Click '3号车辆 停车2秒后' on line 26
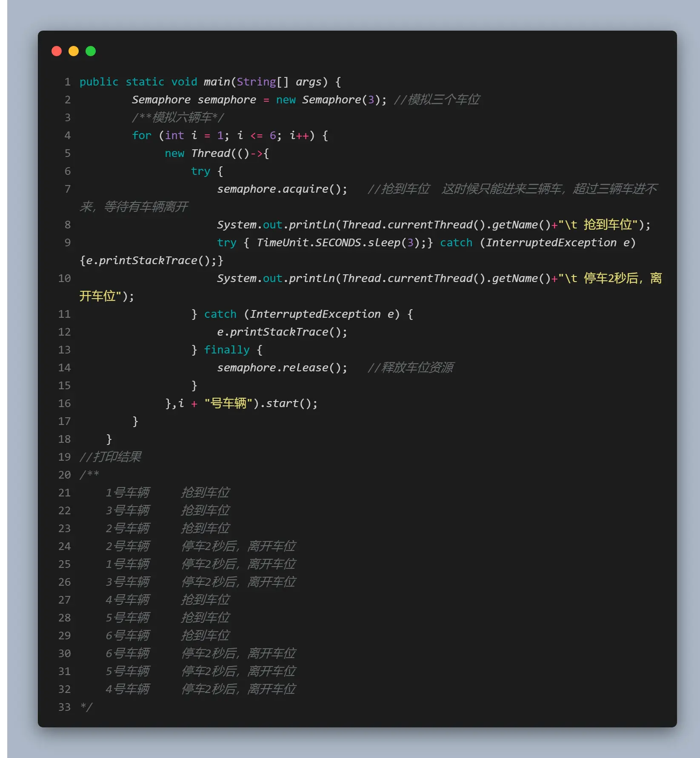 pos(172,582)
